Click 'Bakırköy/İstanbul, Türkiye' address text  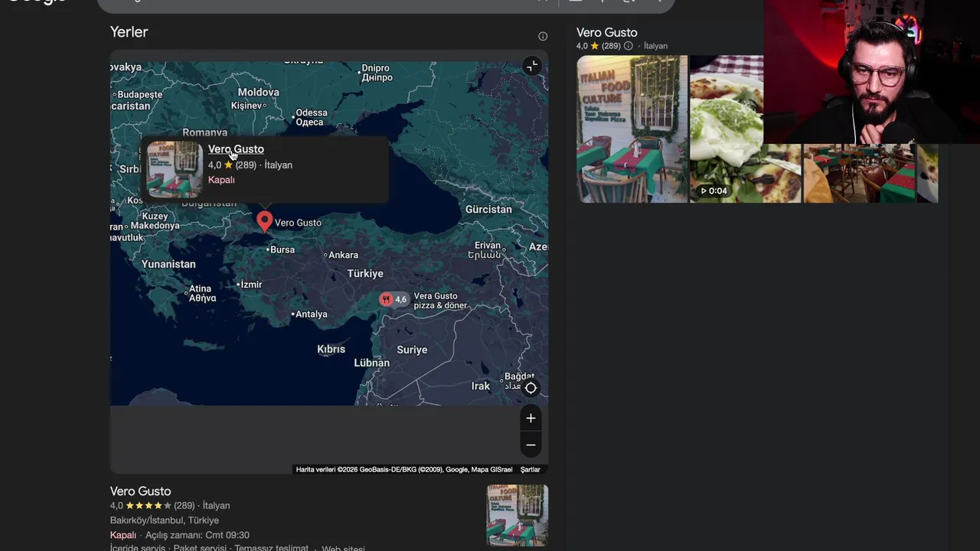(x=165, y=520)
